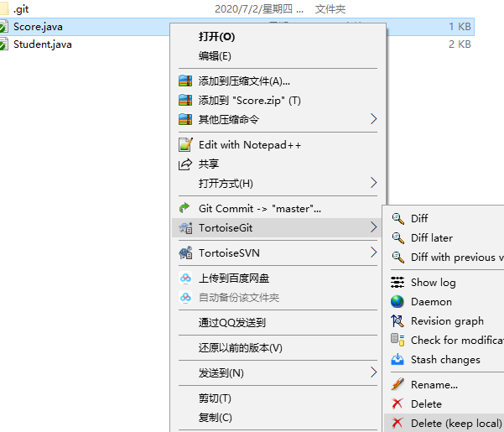
Task: Click the Daemon globe icon
Action: 397,301
